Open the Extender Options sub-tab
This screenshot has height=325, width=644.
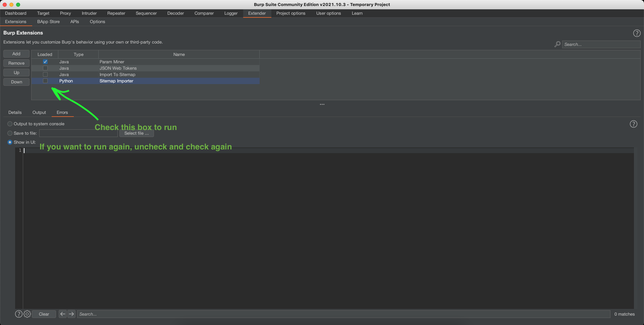point(98,22)
